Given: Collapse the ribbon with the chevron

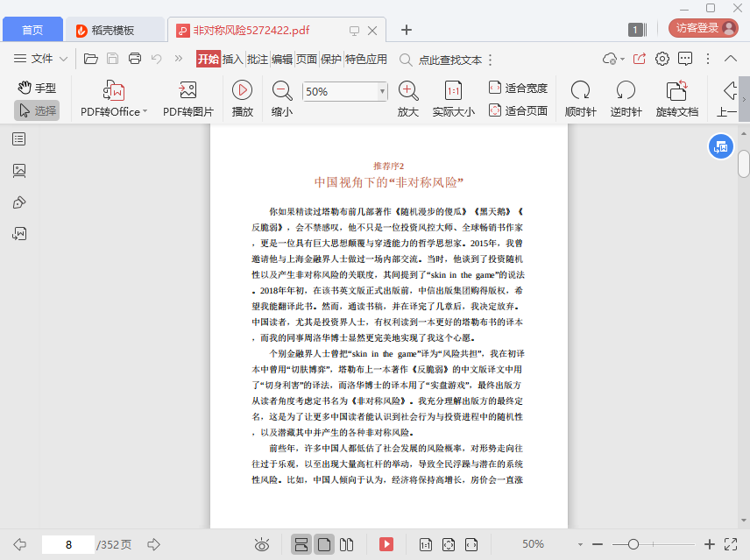Looking at the screenshot, I should click(x=732, y=59).
